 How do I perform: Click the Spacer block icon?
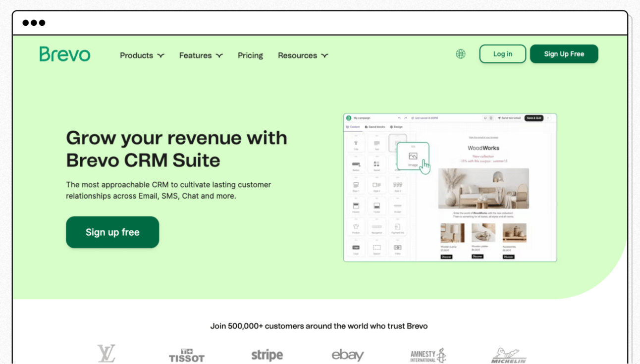click(377, 248)
